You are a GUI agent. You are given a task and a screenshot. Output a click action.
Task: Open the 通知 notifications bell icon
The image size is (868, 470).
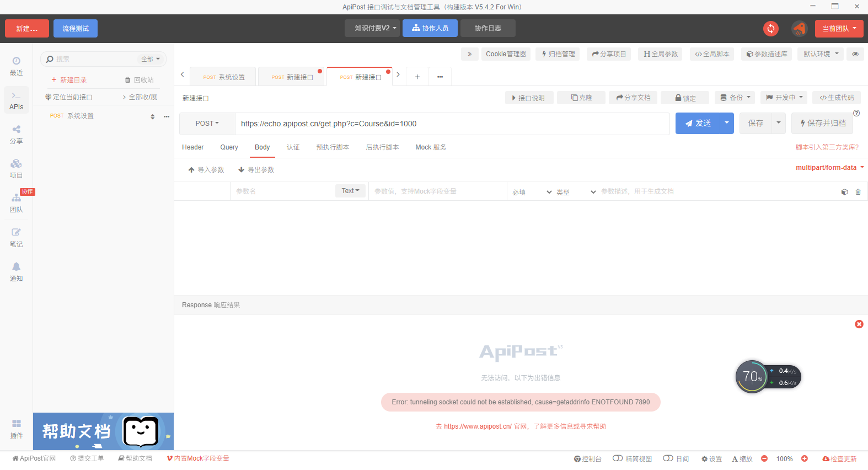click(x=17, y=272)
